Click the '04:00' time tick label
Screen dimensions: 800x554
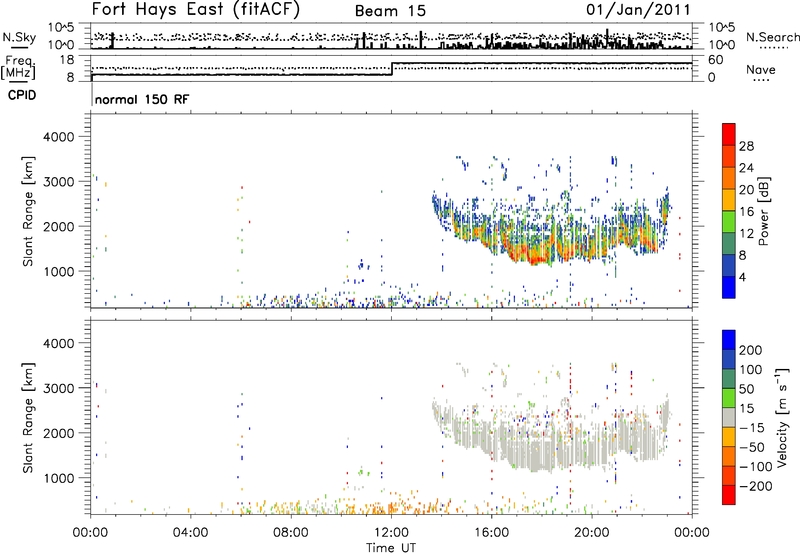click(x=190, y=533)
